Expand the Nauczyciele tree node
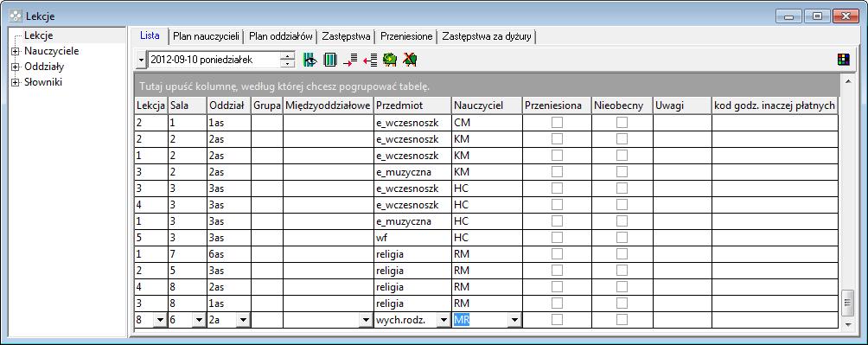 (x=15, y=52)
